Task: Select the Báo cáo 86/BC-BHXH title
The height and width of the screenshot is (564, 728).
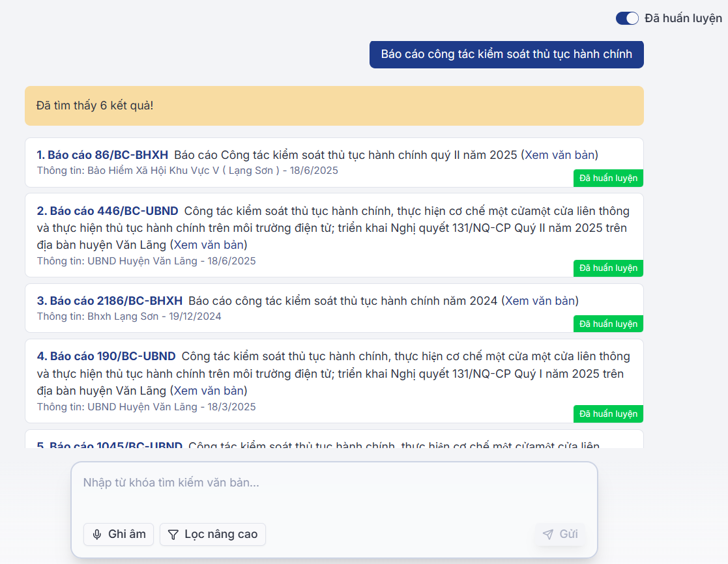Action: 102,155
